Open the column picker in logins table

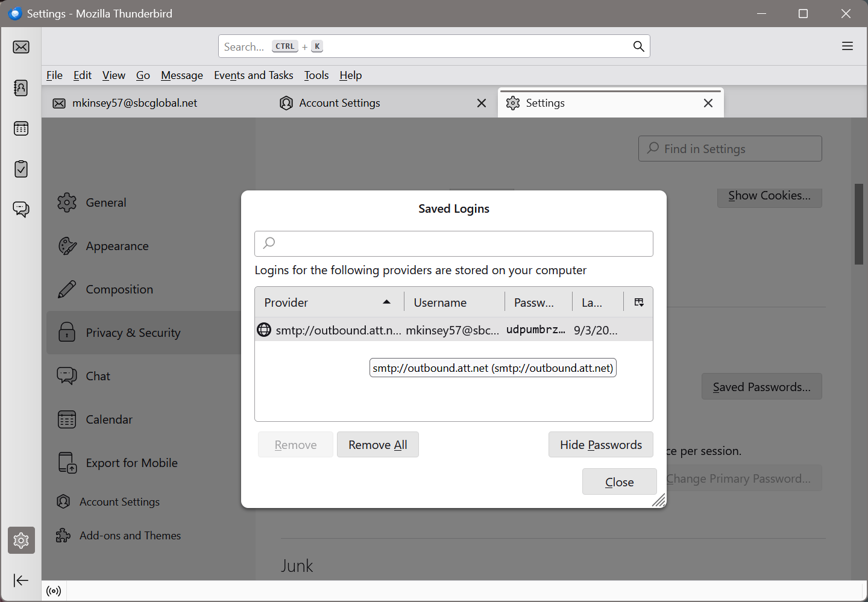pyautogui.click(x=639, y=303)
